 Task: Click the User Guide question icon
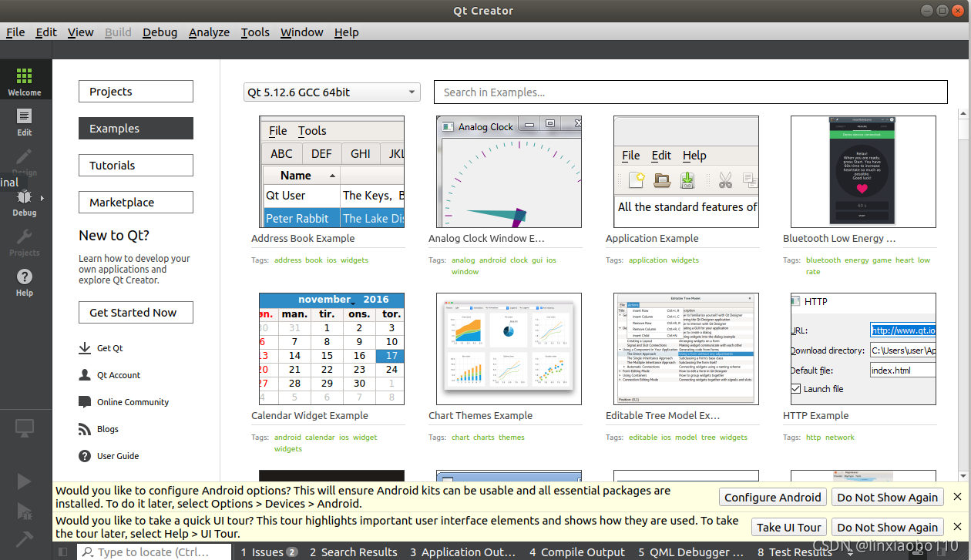coord(85,456)
